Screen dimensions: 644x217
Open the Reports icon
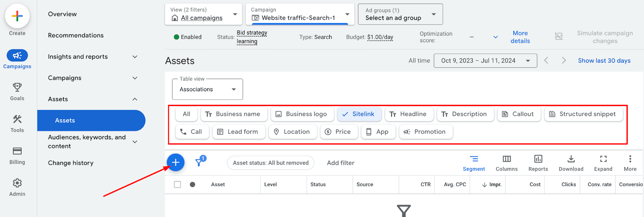pyautogui.click(x=538, y=159)
